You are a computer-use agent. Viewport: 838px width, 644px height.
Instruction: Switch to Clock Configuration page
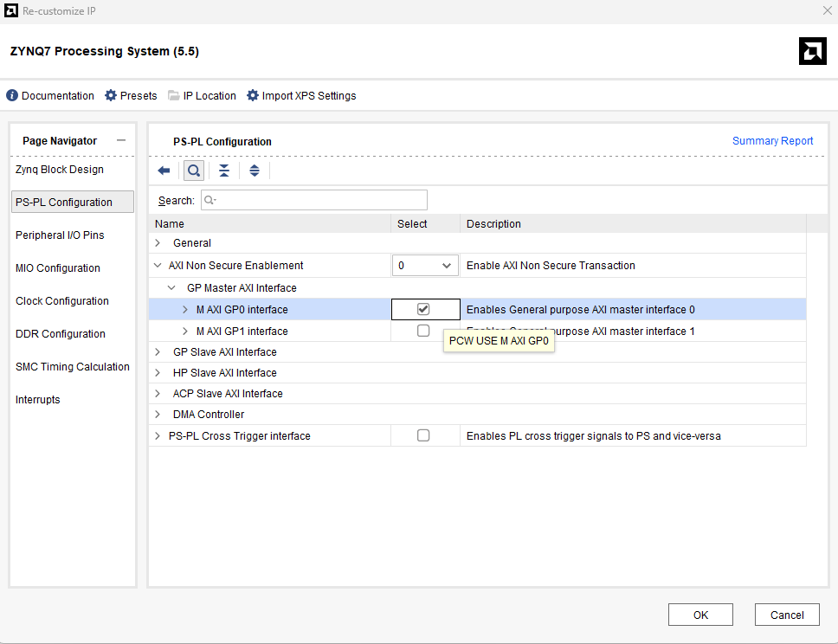[62, 301]
